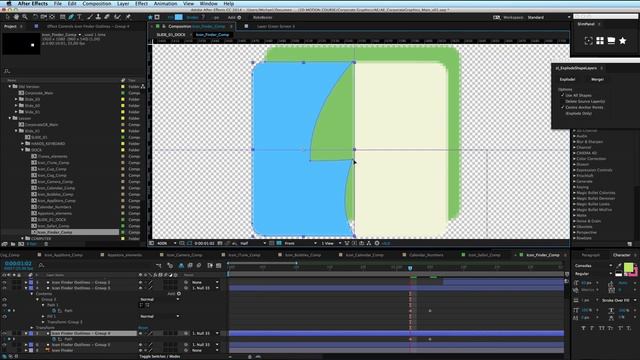Open the Composition menu
The width and height of the screenshot is (640, 360).
(97, 3)
